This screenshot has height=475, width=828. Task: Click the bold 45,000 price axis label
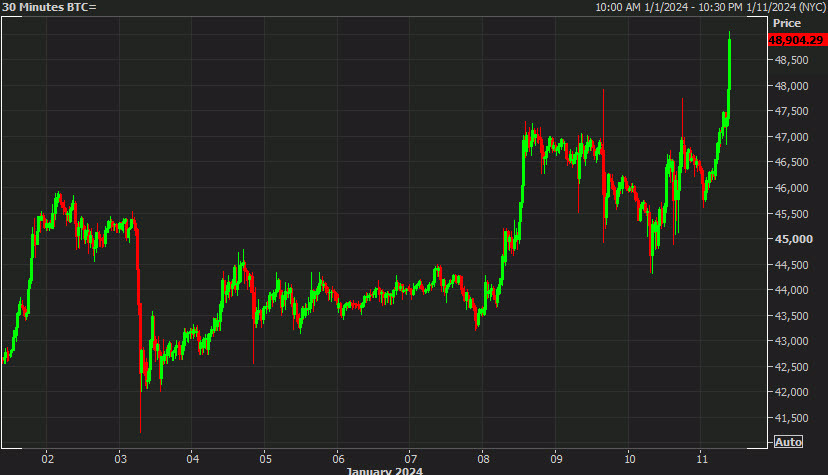point(793,239)
